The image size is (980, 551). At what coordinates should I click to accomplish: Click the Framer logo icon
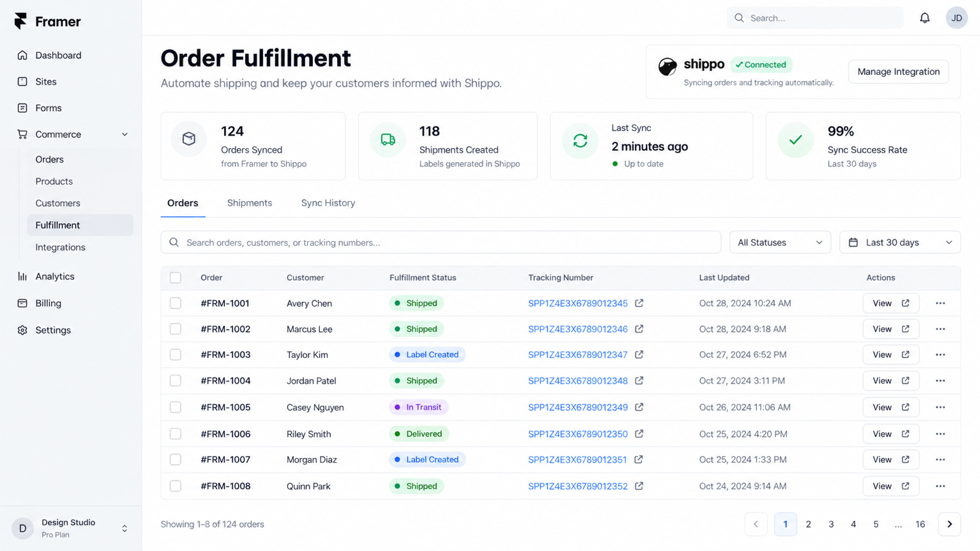[x=21, y=21]
